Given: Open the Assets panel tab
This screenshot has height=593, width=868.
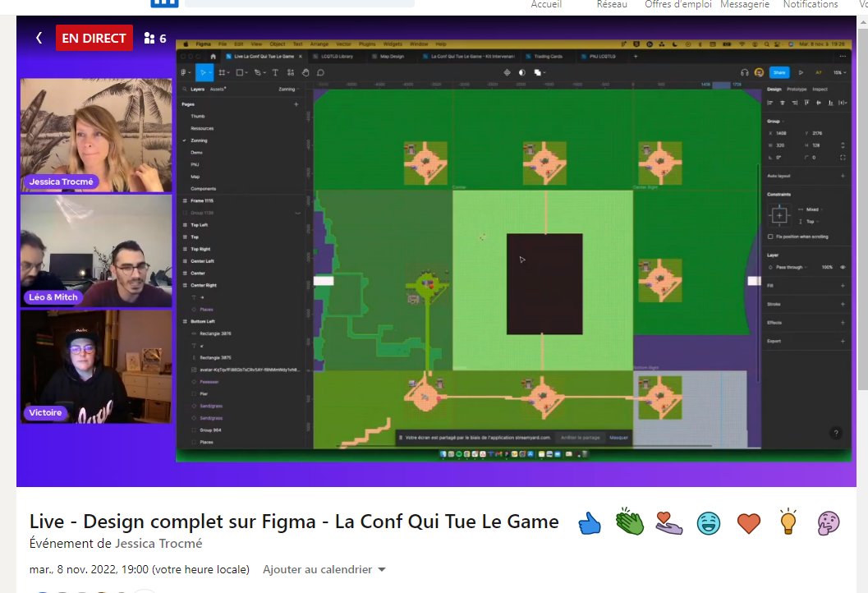Looking at the screenshot, I should coord(218,90).
